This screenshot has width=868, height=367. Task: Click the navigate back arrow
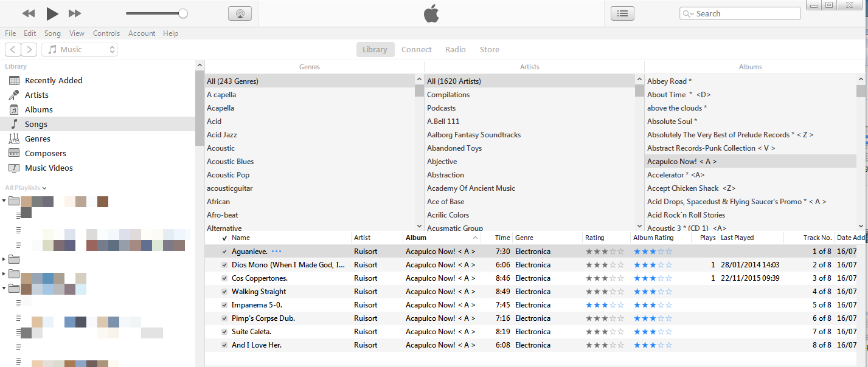(13, 50)
